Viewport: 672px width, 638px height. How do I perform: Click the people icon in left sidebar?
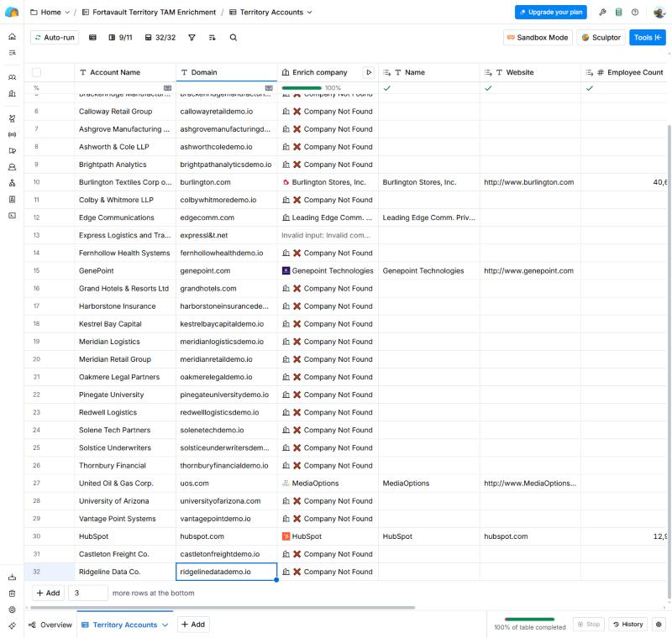point(12,77)
